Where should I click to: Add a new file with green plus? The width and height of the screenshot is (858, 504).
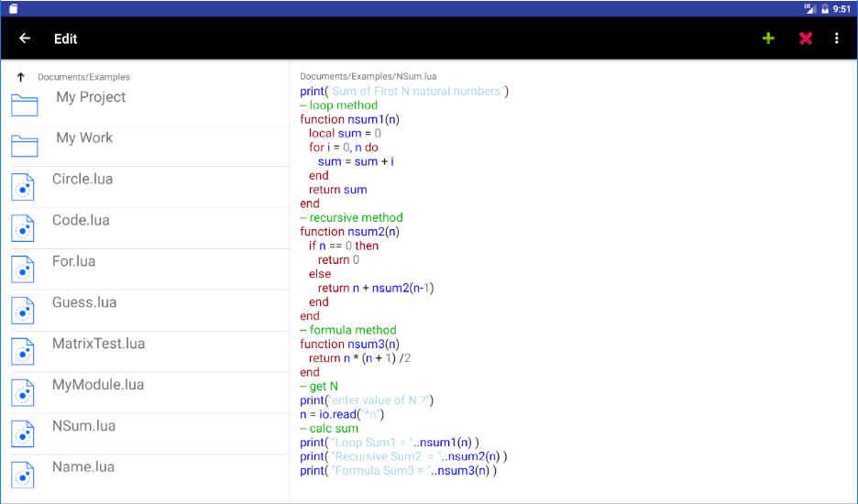coord(768,38)
